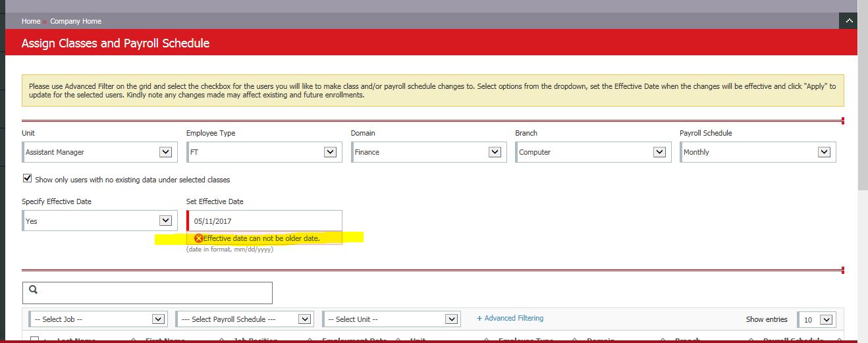This screenshot has width=868, height=343.
Task: Open '--- Select Payroll Schedule ---' filter dropdown
Action: 244,319
